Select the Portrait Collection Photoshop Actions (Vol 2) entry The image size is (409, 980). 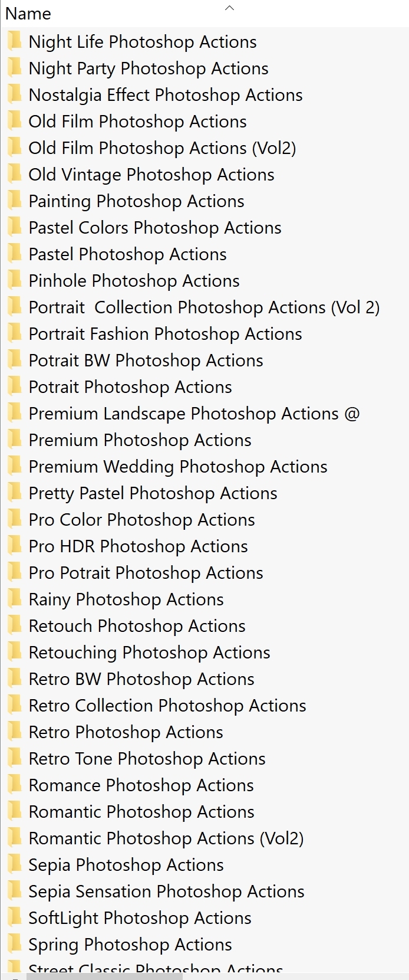pos(204,307)
